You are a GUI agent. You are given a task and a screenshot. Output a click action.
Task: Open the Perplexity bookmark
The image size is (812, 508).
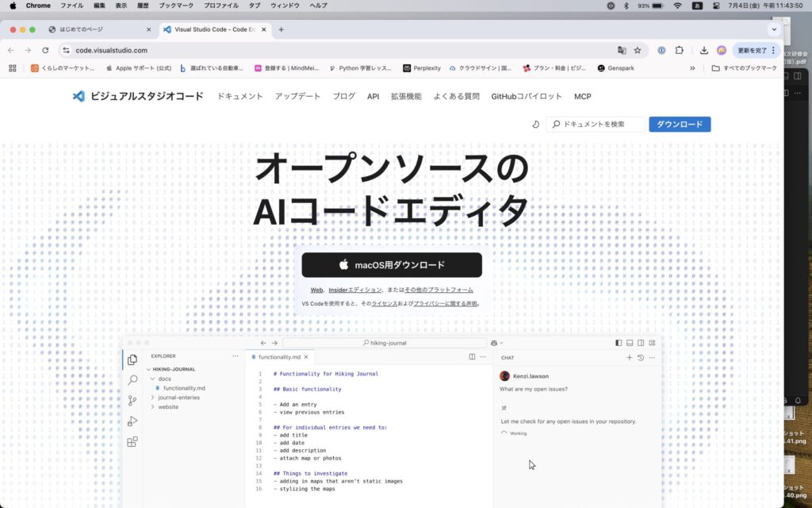coord(422,68)
